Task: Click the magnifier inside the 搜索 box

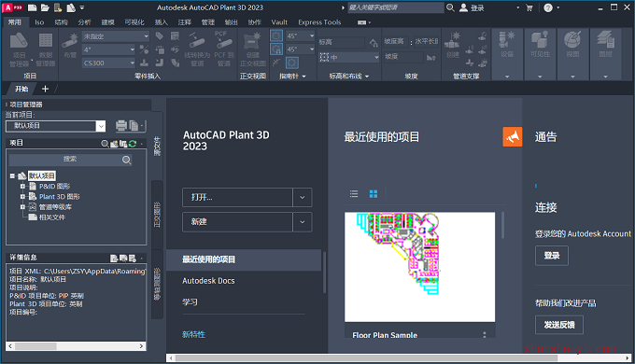Action: [x=127, y=160]
